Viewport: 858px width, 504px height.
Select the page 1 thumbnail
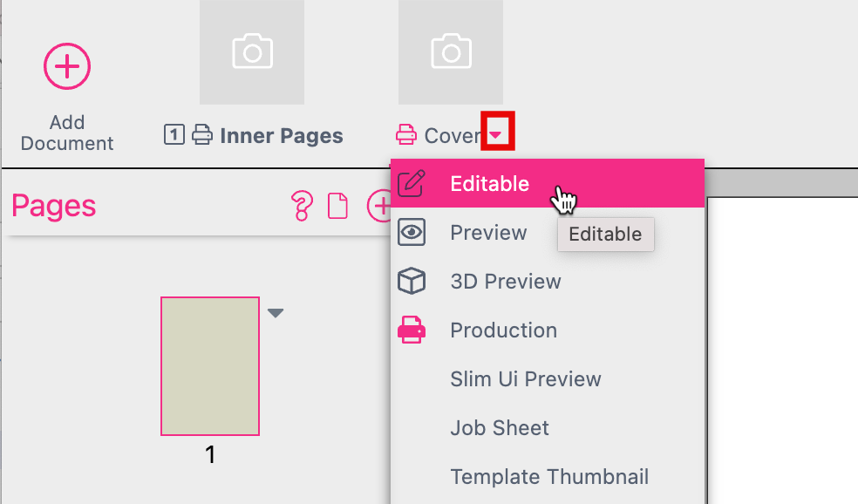pos(209,366)
